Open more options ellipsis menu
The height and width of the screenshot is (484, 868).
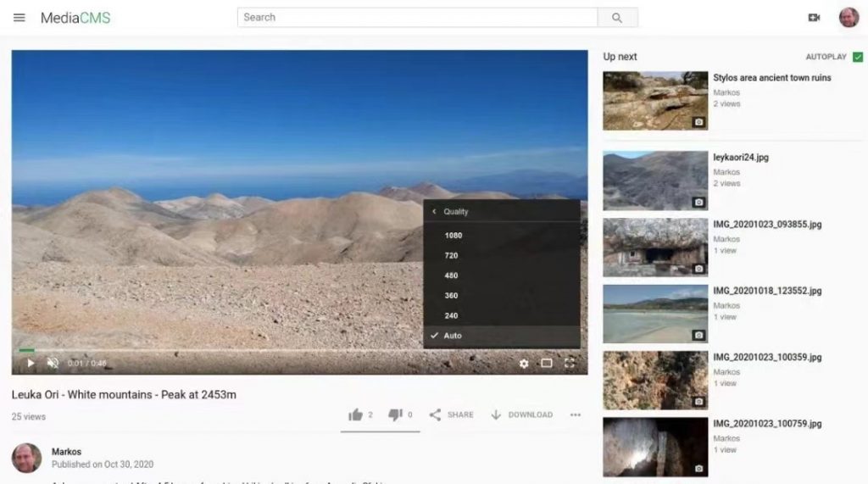pos(576,414)
